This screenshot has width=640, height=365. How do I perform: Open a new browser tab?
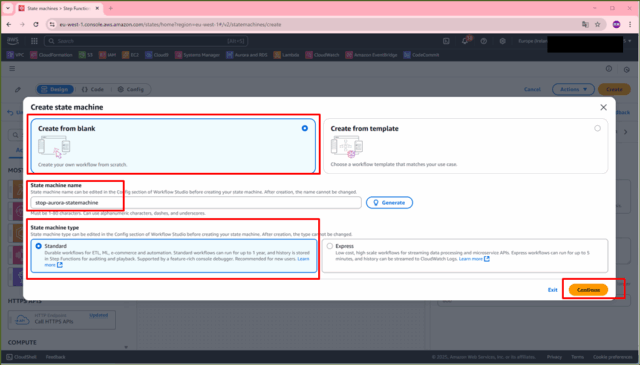(111, 8)
